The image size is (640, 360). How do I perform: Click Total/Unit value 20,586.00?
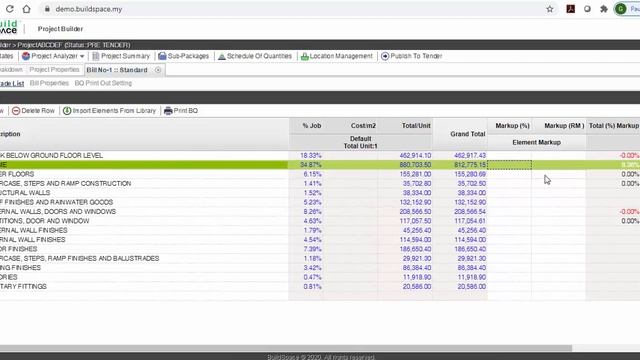[417, 287]
